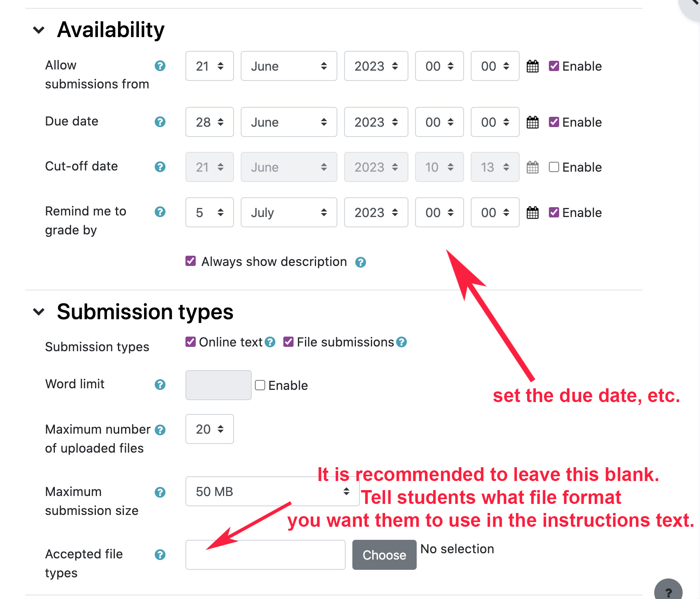Click the Choose button for file types
Screen dimensions: 700x599
(x=384, y=555)
